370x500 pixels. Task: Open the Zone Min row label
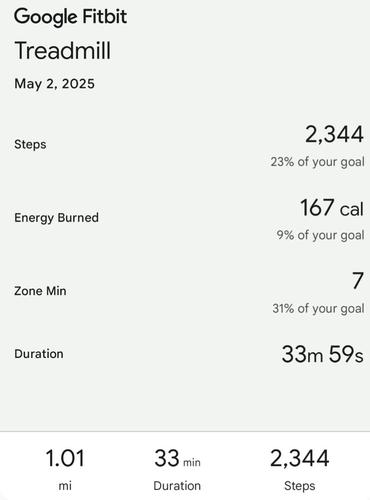40,291
